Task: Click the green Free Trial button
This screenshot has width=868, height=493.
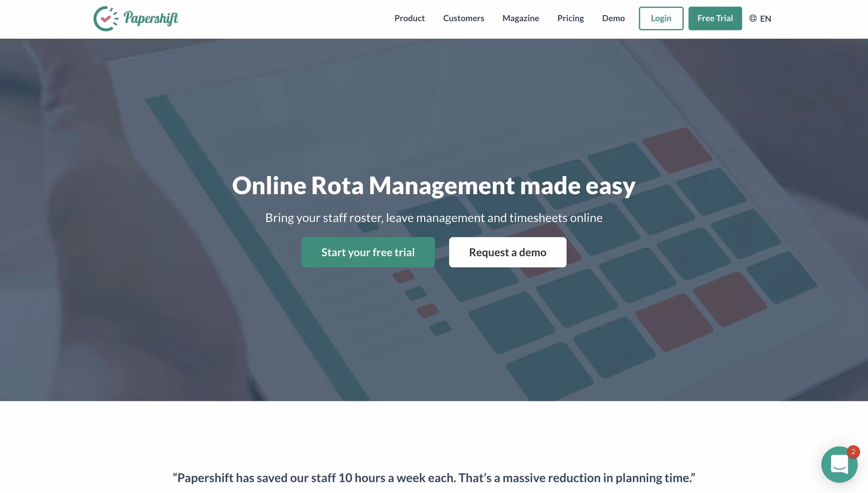Action: tap(715, 18)
